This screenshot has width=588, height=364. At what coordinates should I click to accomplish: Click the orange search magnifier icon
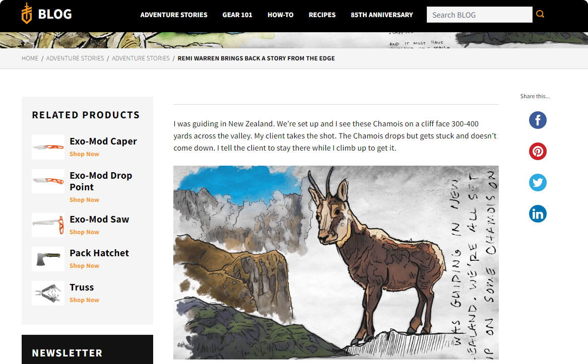coord(540,14)
